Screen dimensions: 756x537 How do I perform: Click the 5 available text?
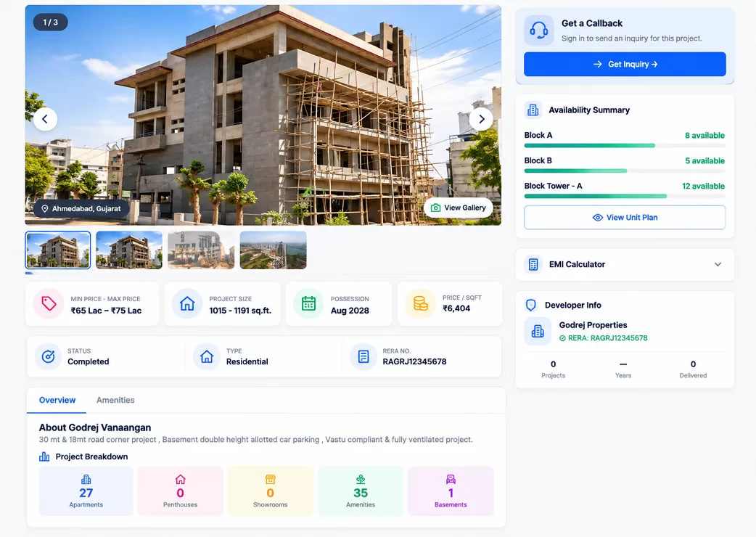coord(705,161)
